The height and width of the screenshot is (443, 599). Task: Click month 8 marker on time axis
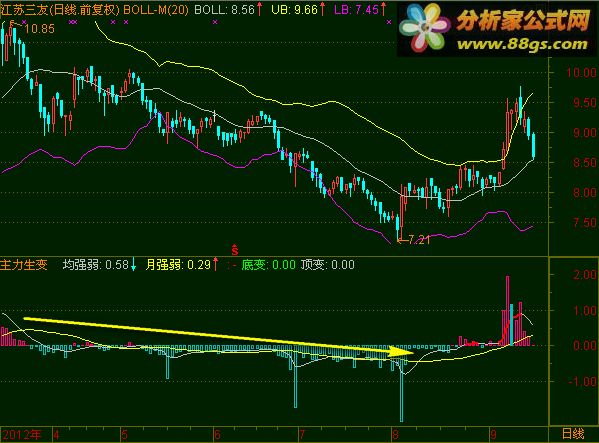(x=395, y=435)
